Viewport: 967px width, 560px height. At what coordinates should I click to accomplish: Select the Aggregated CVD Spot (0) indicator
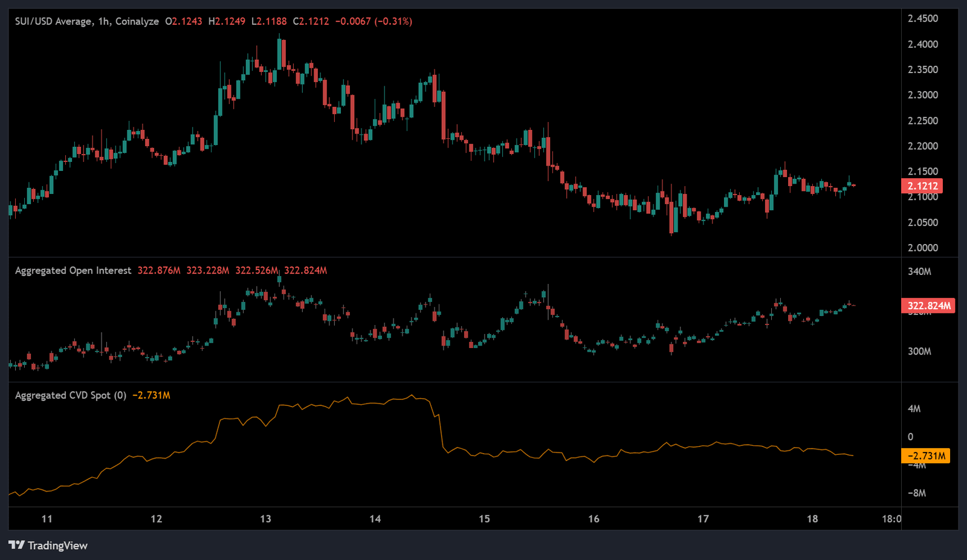71,394
